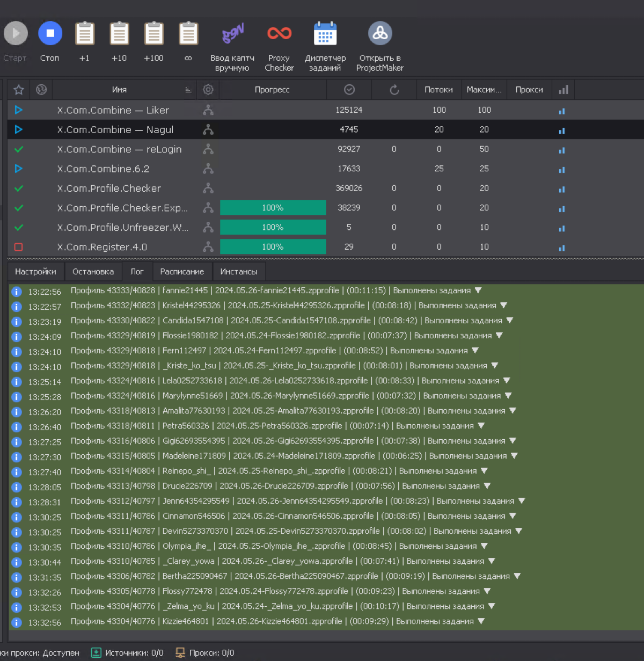
Task: Click statistics chart icon for X.Com.Combine — Liker
Action: point(562,111)
